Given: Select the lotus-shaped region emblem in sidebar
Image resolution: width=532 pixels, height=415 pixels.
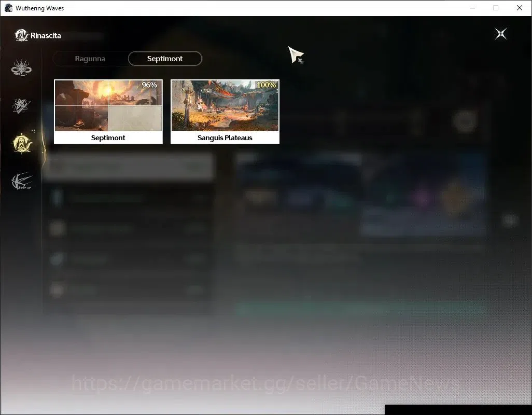Looking at the screenshot, I should (21, 67).
